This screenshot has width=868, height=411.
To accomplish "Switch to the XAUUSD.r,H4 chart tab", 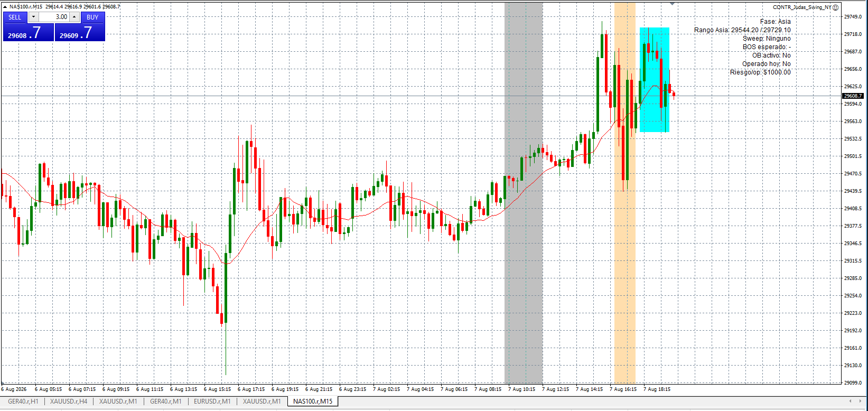I will pos(69,401).
